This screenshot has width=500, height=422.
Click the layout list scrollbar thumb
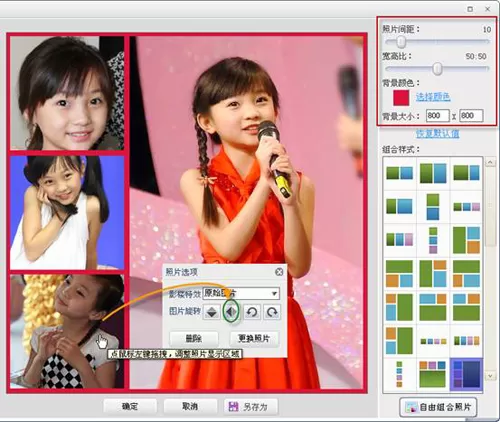(490, 207)
